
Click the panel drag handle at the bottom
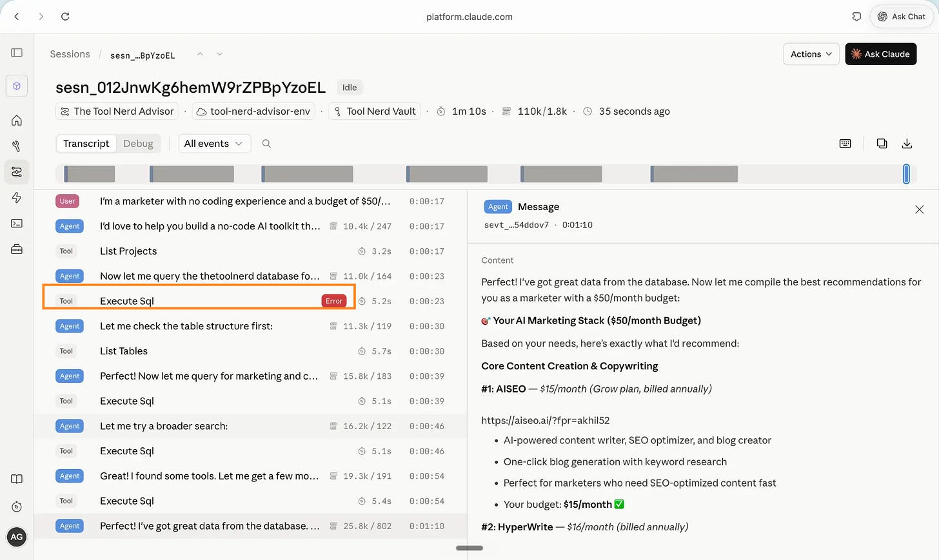click(x=470, y=548)
